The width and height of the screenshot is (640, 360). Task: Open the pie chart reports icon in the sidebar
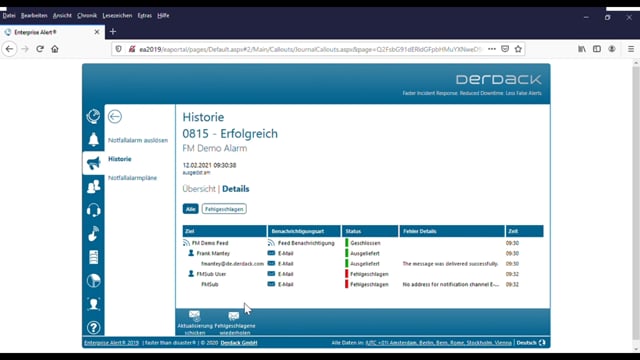pyautogui.click(x=93, y=281)
